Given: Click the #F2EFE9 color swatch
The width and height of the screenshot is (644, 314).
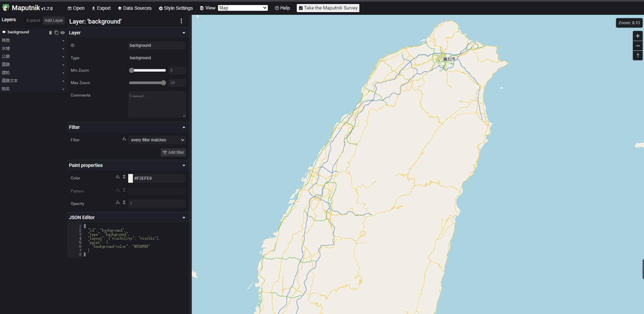Looking at the screenshot, I should coord(131,178).
